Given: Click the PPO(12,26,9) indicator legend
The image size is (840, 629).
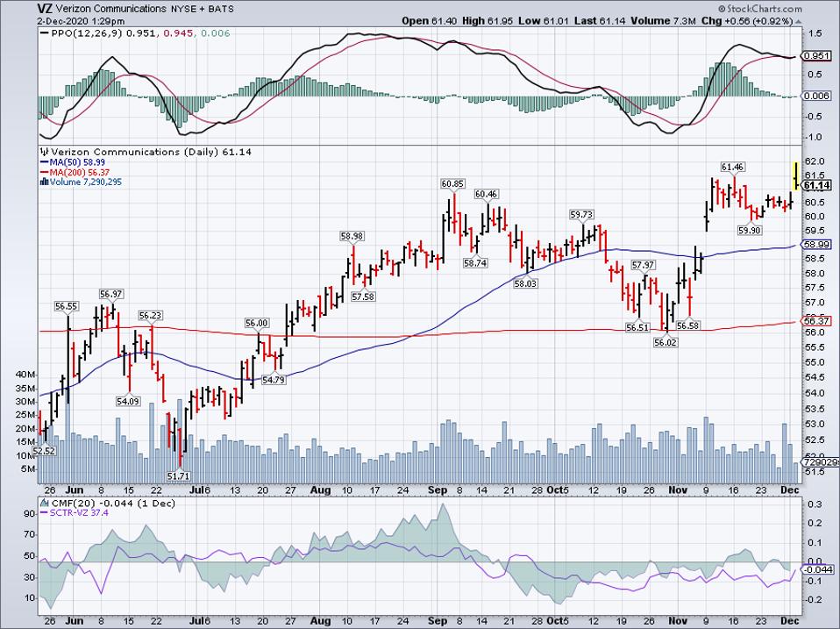Looking at the screenshot, I should click(87, 33).
